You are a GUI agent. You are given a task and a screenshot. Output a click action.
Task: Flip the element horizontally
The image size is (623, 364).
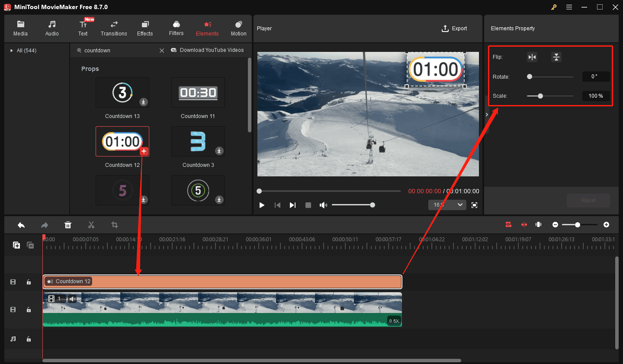[532, 57]
